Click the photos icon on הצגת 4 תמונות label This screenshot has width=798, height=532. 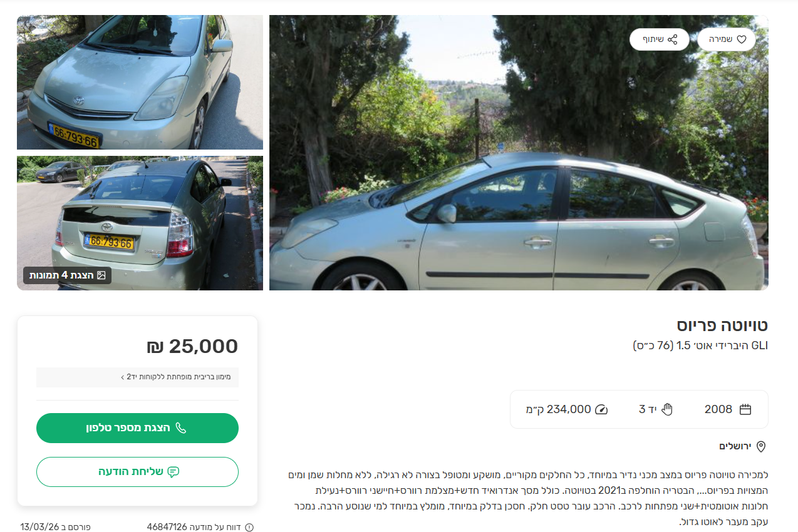coord(101,275)
